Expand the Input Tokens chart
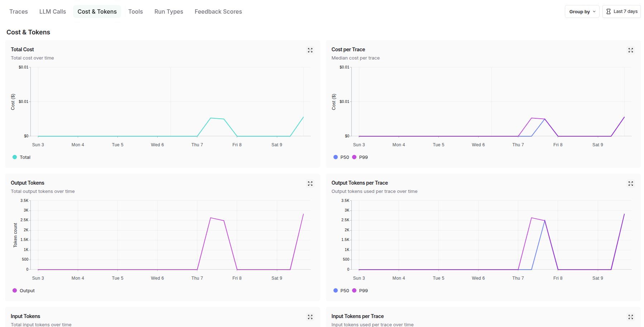This screenshot has height=327, width=644. point(310,317)
